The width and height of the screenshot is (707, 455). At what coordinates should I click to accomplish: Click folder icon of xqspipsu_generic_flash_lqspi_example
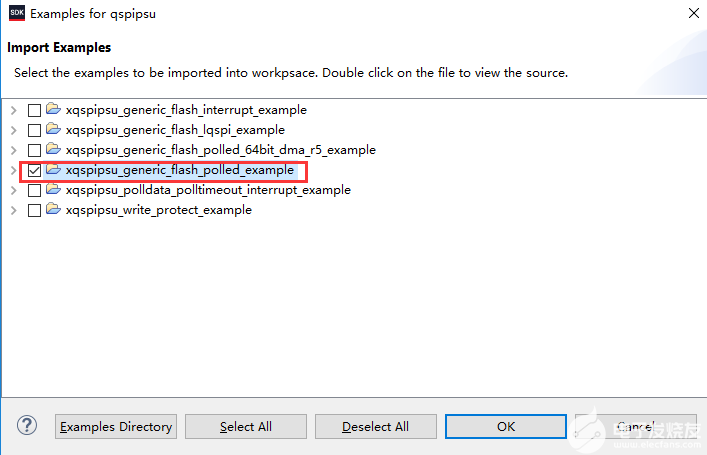pos(53,130)
